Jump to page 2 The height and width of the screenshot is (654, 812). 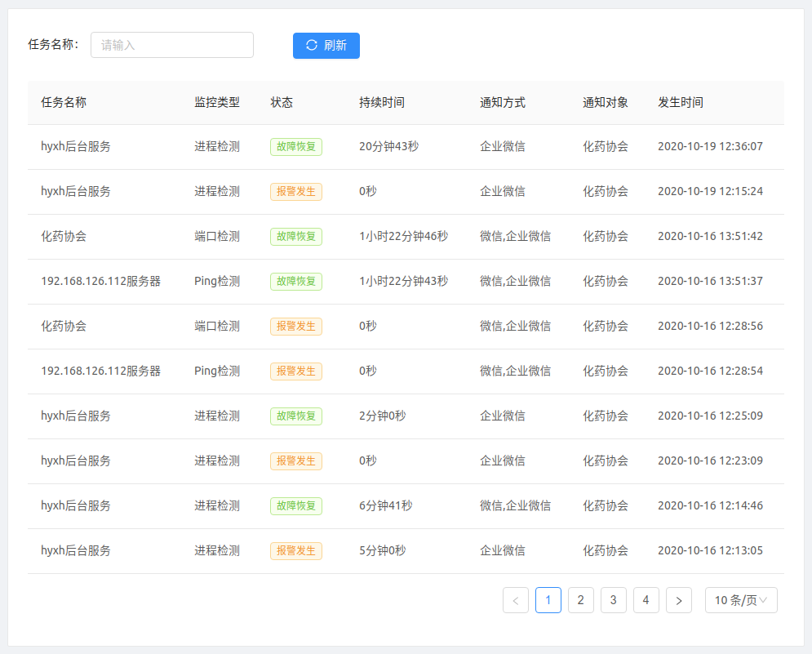(x=581, y=600)
